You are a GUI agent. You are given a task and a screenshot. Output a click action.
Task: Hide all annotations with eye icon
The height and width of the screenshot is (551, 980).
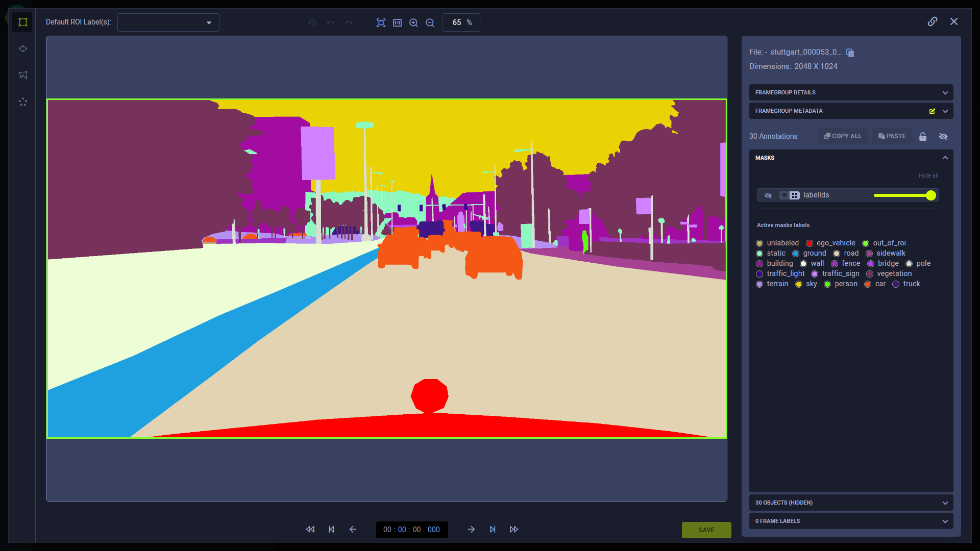943,136
